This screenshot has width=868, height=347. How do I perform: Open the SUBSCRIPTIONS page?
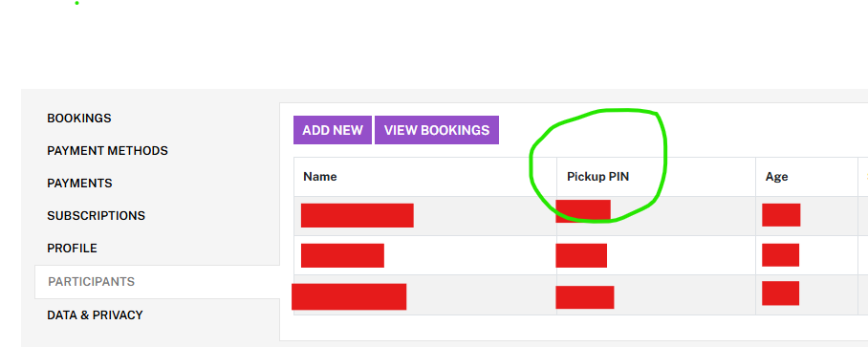pos(97,216)
